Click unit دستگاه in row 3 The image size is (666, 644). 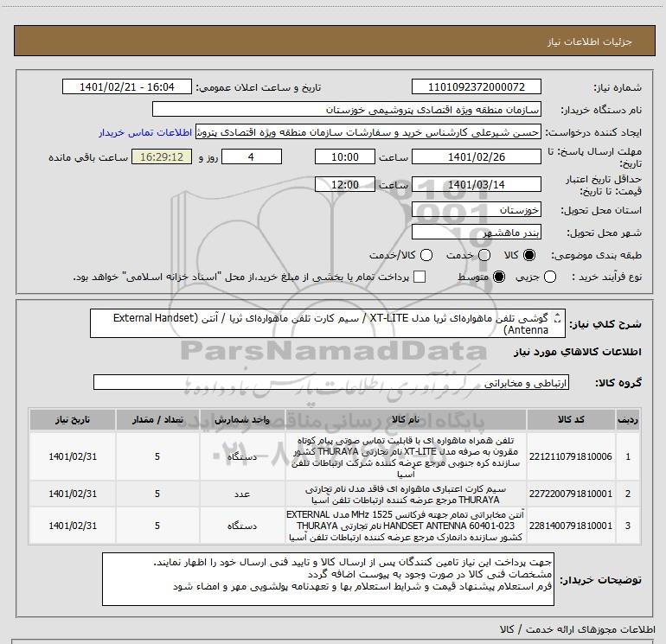[x=242, y=526]
